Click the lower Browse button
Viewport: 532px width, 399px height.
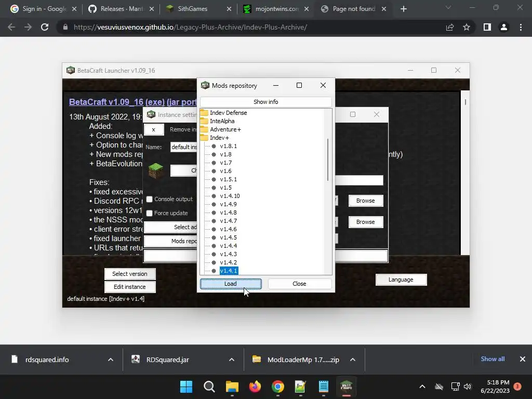[x=365, y=222]
